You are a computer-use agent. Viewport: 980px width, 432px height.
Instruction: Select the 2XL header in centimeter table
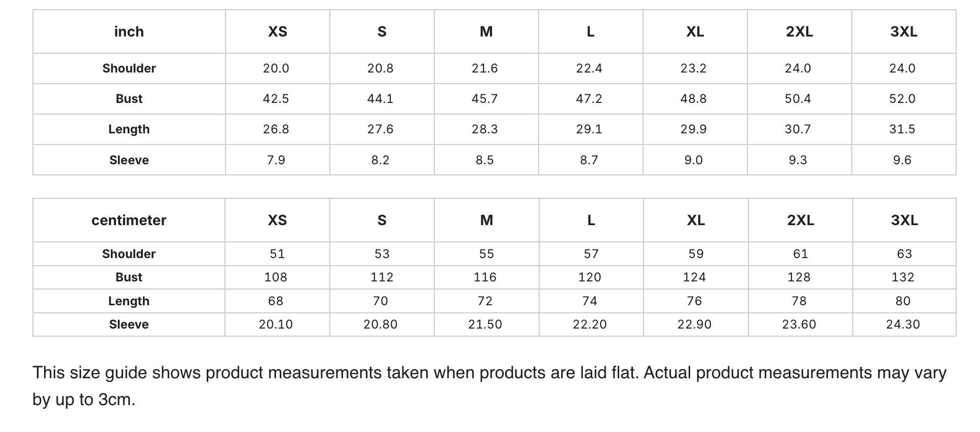pos(801,220)
